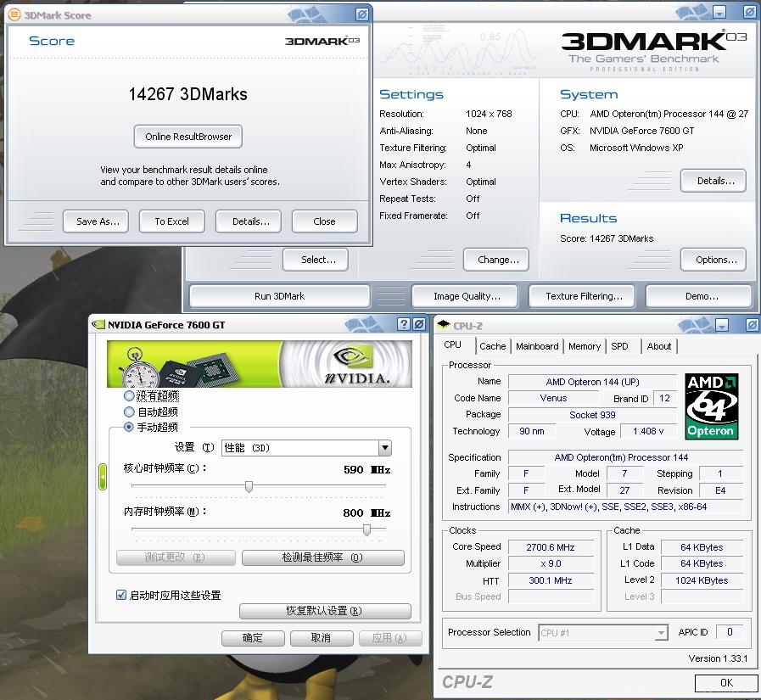Select the auto overclock radio option 自动超频
The image size is (761, 700).
(129, 412)
